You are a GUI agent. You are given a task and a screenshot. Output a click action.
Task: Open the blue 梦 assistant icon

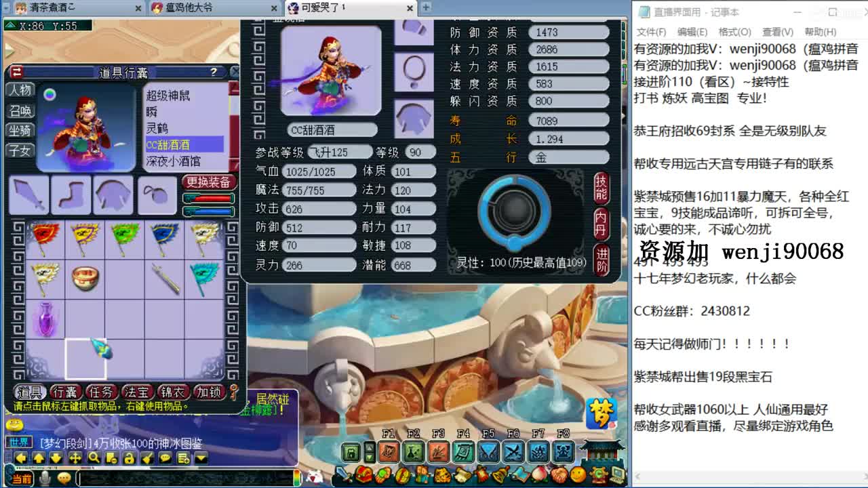(601, 413)
